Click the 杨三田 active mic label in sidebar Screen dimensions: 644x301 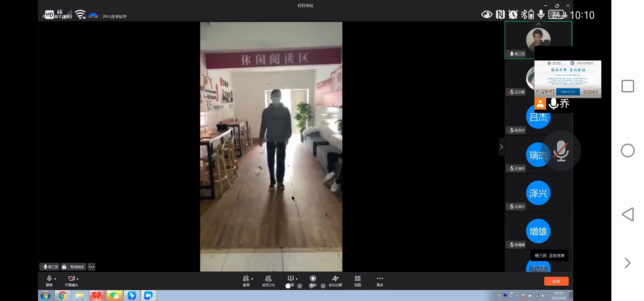pos(516,54)
